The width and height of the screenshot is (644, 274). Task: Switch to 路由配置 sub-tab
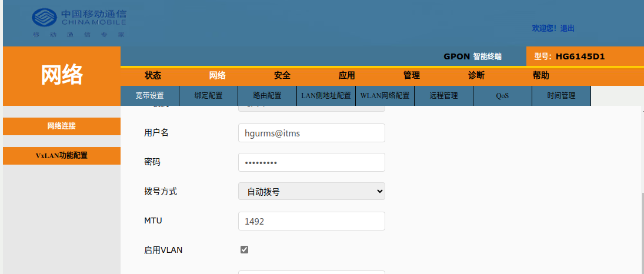coord(267,96)
